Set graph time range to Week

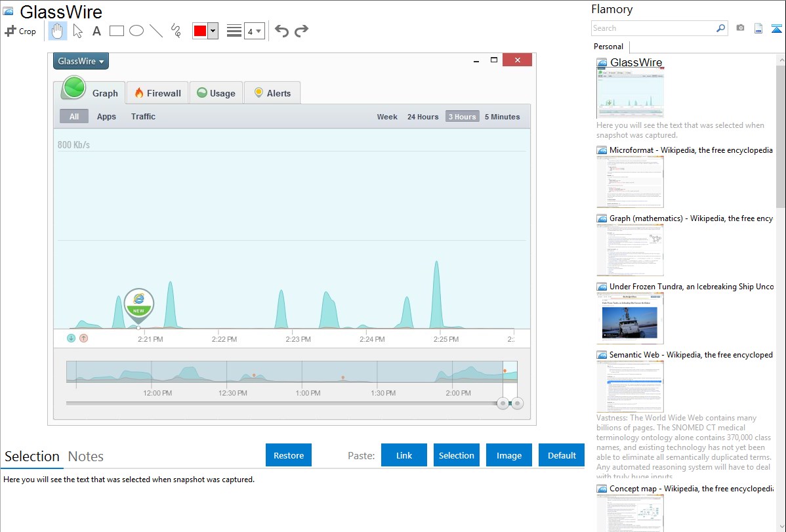tap(387, 117)
